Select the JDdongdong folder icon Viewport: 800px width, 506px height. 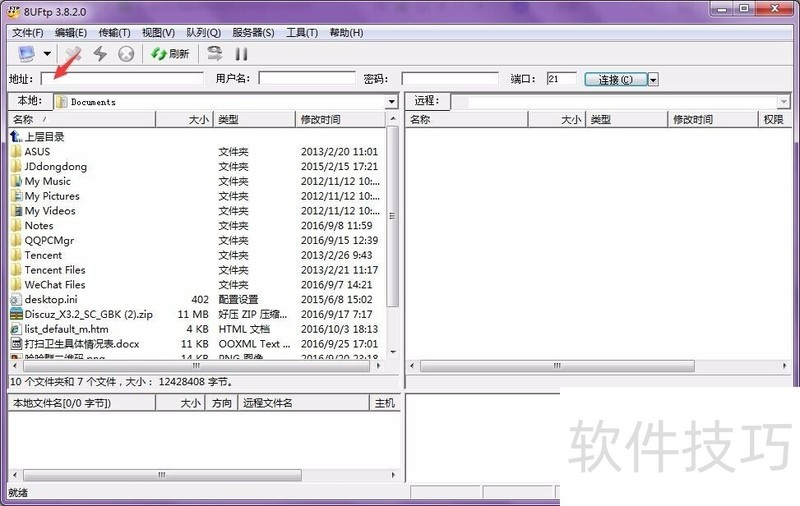[x=16, y=166]
